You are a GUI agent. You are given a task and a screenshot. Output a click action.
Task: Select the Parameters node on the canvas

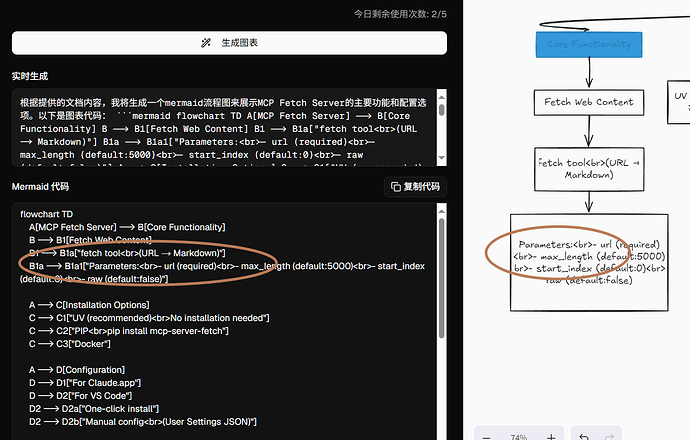589,262
